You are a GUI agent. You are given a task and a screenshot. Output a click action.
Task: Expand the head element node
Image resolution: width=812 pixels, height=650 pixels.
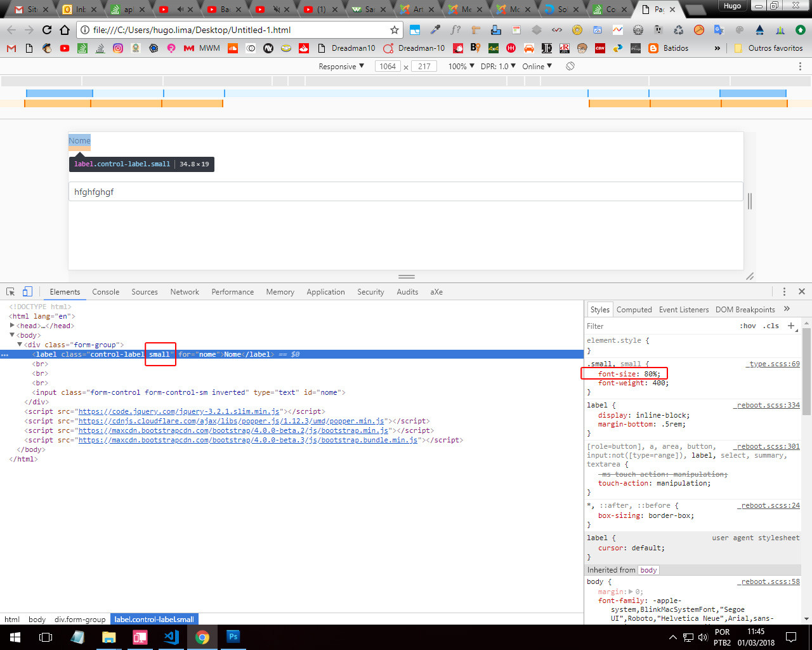click(12, 326)
